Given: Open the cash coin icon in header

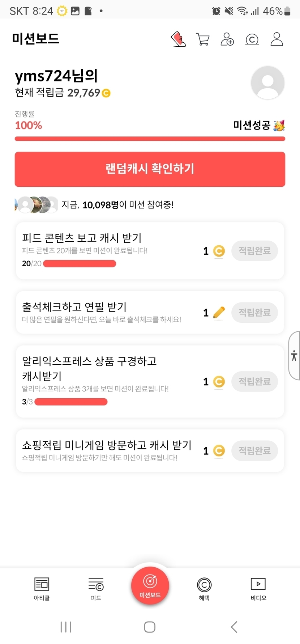Looking at the screenshot, I should pyautogui.click(x=252, y=39).
